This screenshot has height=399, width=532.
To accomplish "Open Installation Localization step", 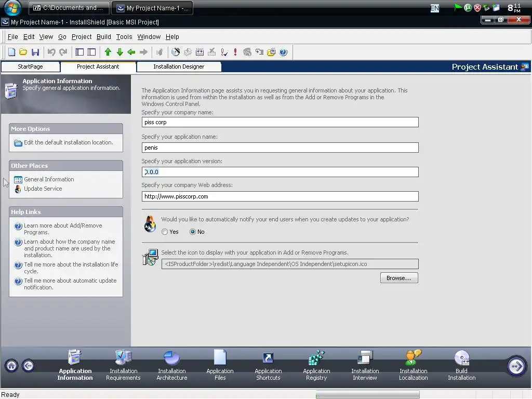I will [413, 365].
